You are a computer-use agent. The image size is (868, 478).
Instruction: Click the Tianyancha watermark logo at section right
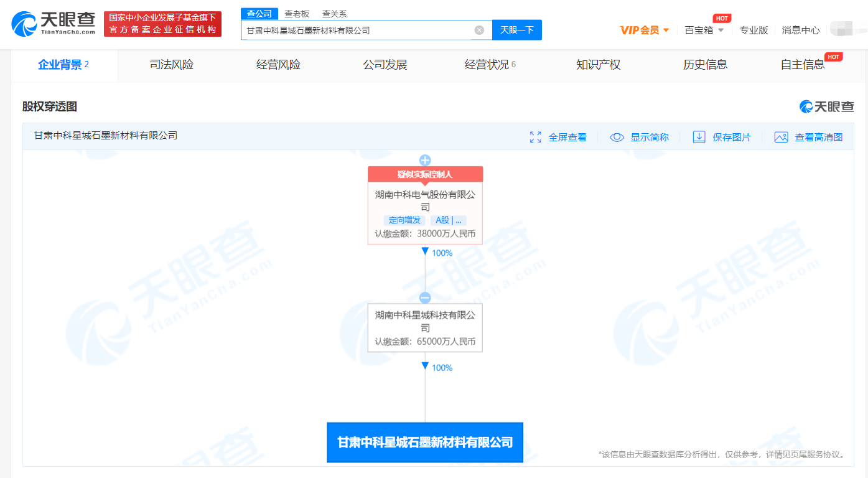click(x=827, y=106)
